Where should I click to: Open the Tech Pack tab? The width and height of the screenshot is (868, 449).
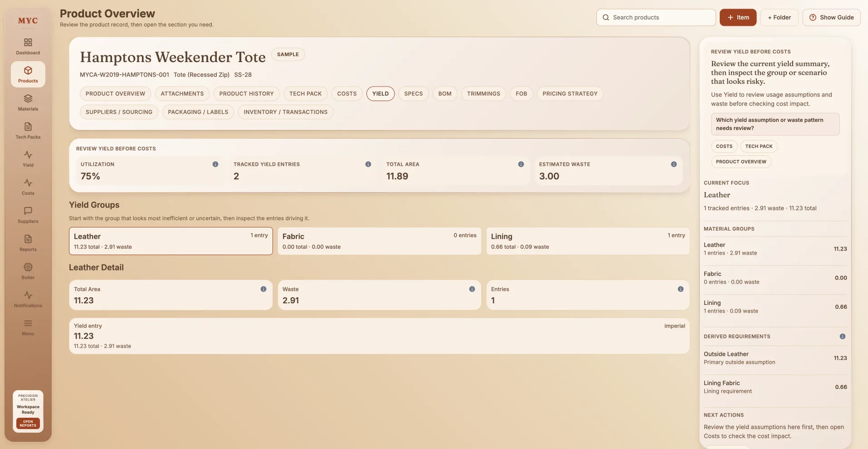306,94
